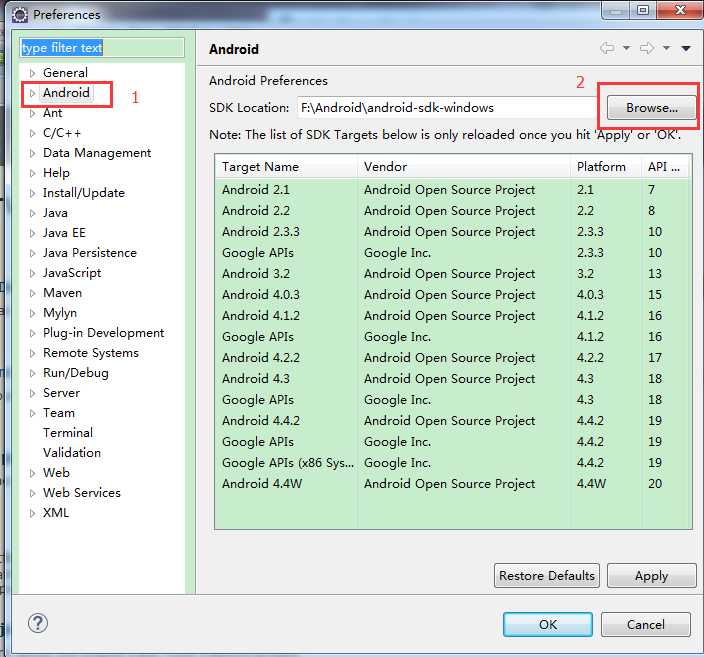Expand the Web Services node arrow
Viewport: 704px width, 657px height.
click(32, 493)
